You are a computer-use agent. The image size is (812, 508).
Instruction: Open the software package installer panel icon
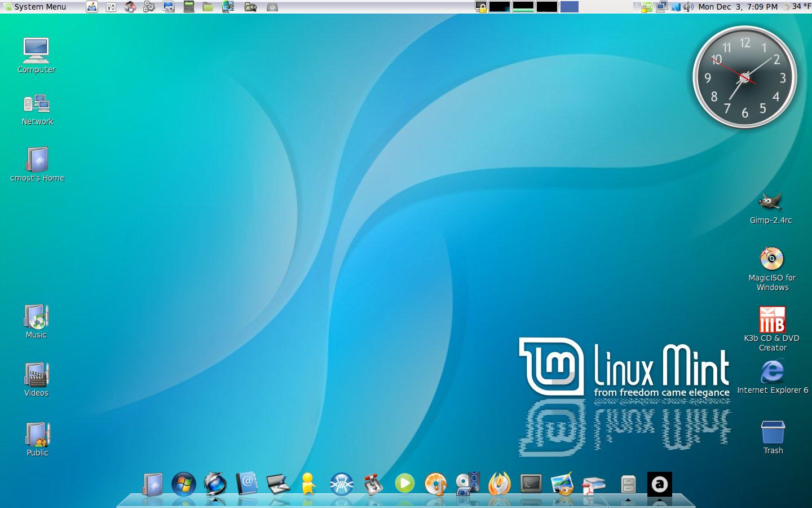coord(130,7)
